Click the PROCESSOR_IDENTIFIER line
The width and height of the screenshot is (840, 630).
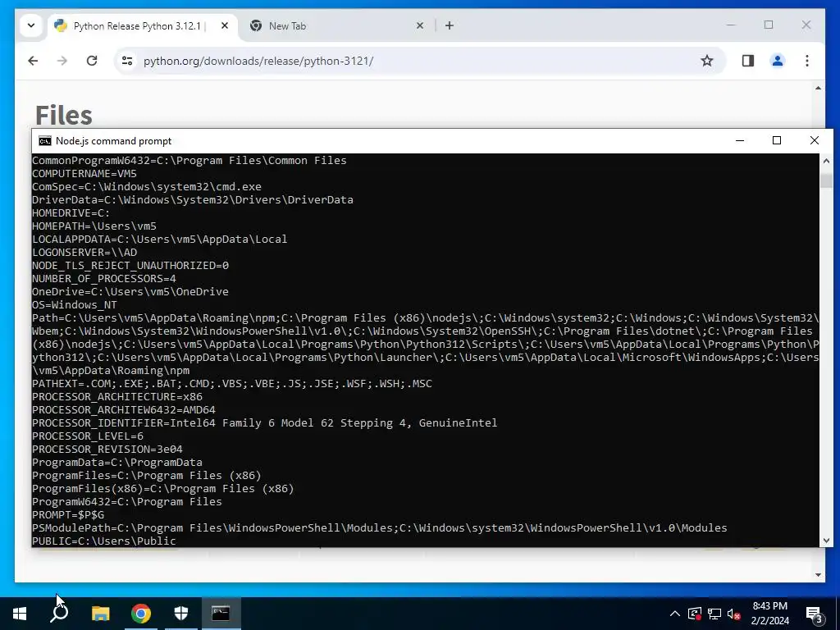265,422
